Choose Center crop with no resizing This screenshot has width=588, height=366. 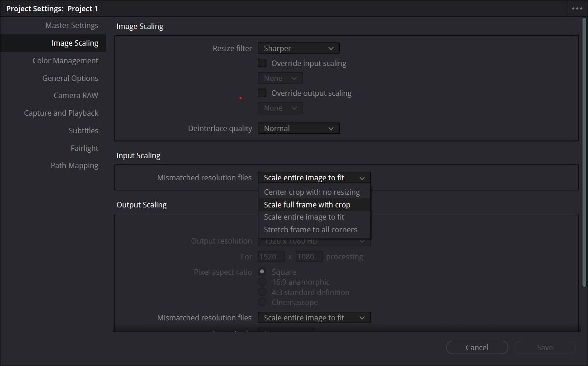pos(314,192)
